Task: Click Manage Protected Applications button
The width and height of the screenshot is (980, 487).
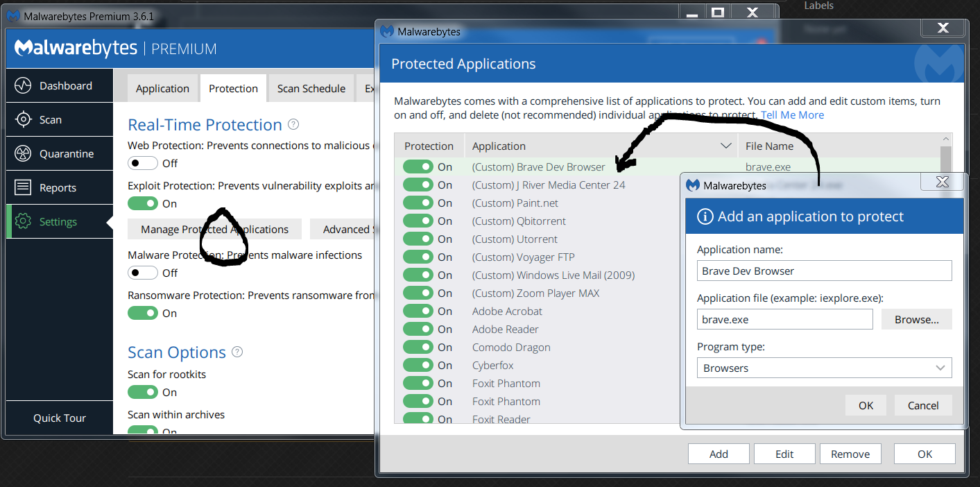Action: click(215, 229)
